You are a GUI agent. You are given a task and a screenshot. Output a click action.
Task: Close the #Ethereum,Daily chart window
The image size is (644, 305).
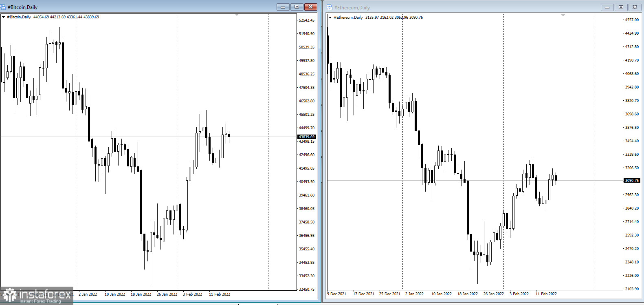[635, 7]
